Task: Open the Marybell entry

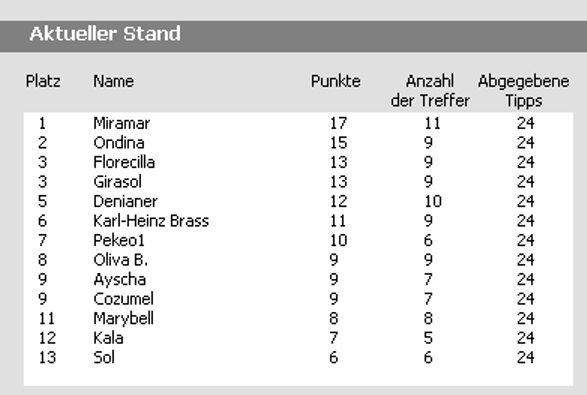Action: click(124, 319)
